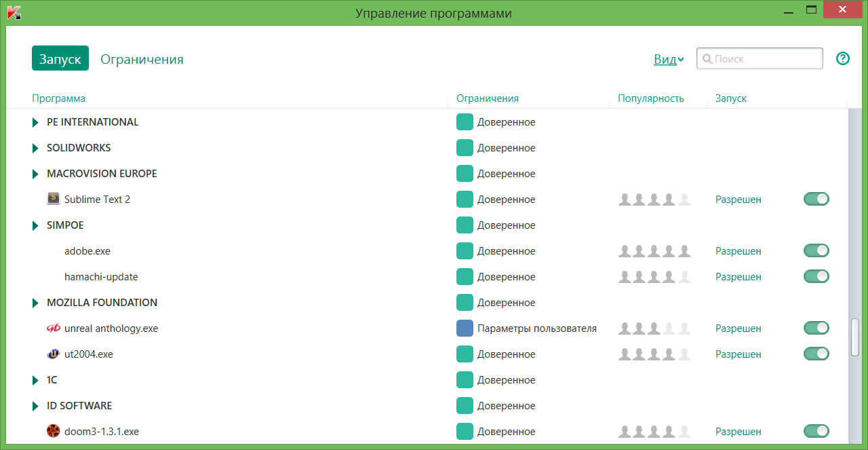This screenshot has height=450, width=868.
Task: Click Разрешен link for Sublime Text 2
Action: coord(738,200)
